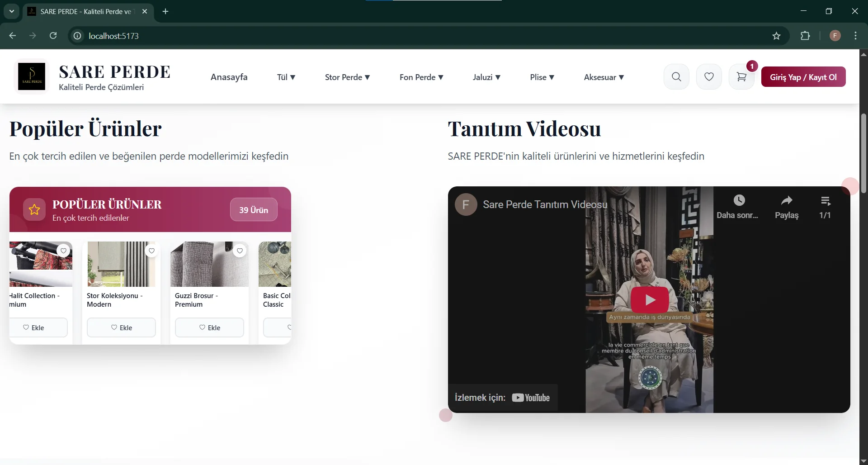This screenshot has width=868, height=465.
Task: Expand the Aksesuar menu
Action: (604, 77)
